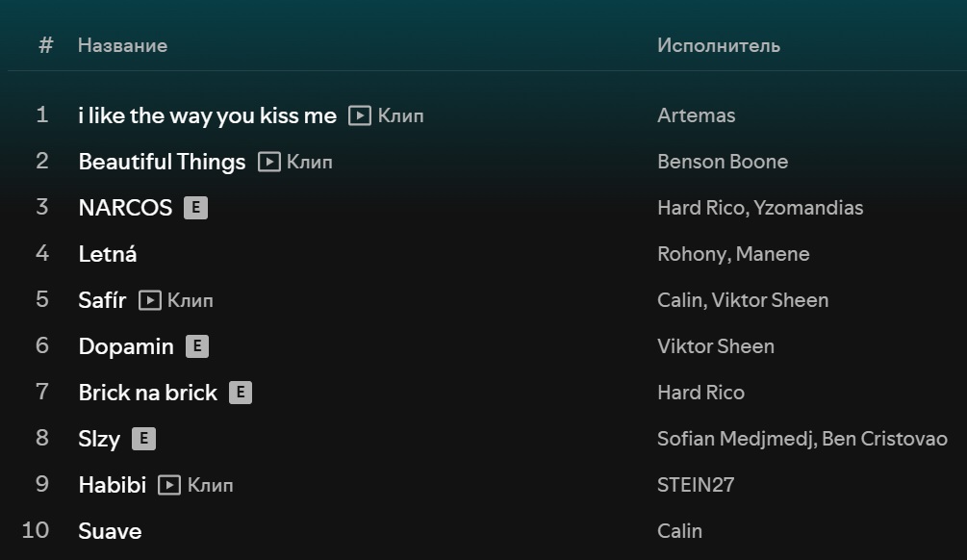Click the # column header
This screenshot has width=967, height=560.
tap(45, 45)
